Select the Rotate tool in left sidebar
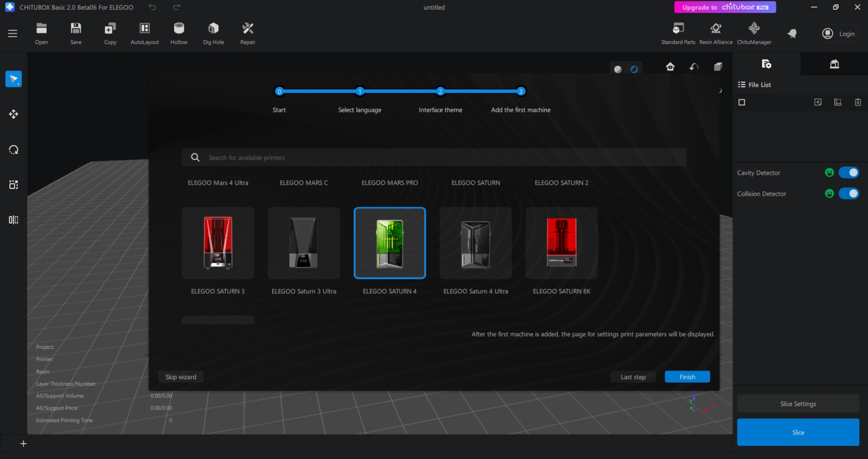The image size is (868, 459). 14,150
